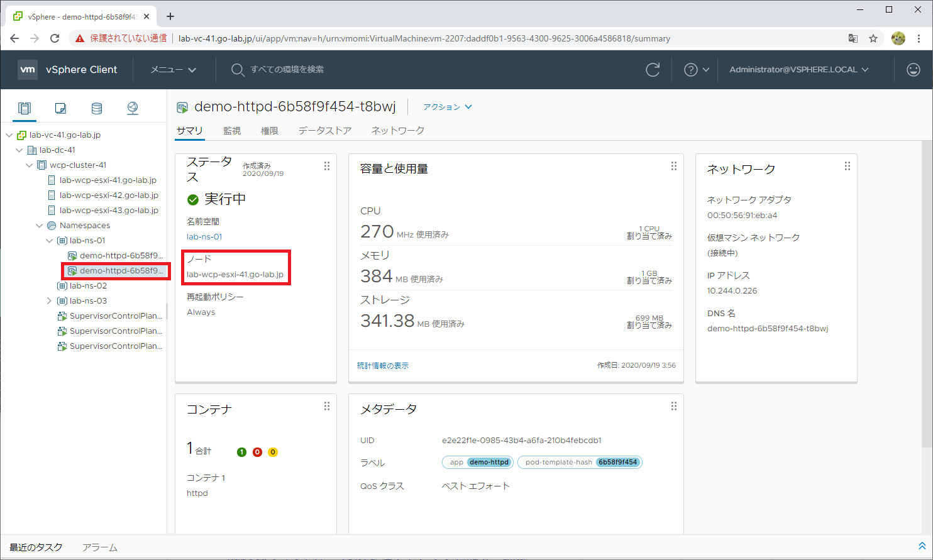Open Hosts and Clusters inventory view icon
Viewport: 933px width, 560px height.
pos(24,108)
